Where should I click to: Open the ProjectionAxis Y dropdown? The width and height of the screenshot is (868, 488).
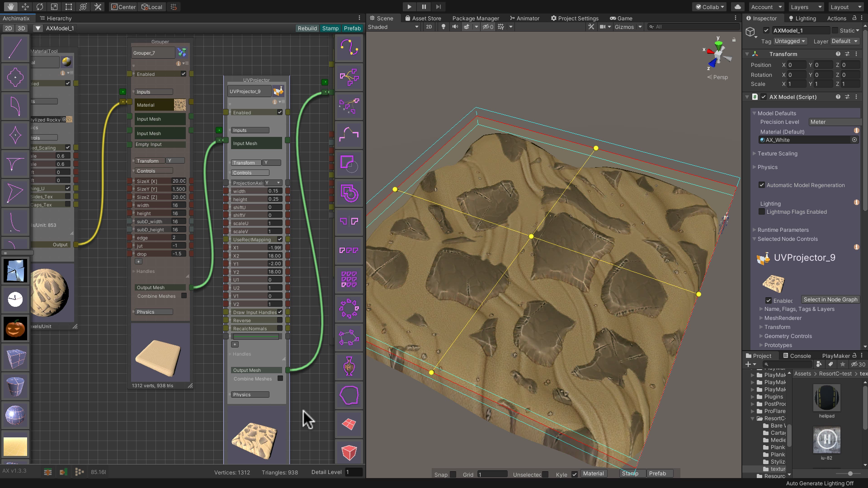(273, 183)
